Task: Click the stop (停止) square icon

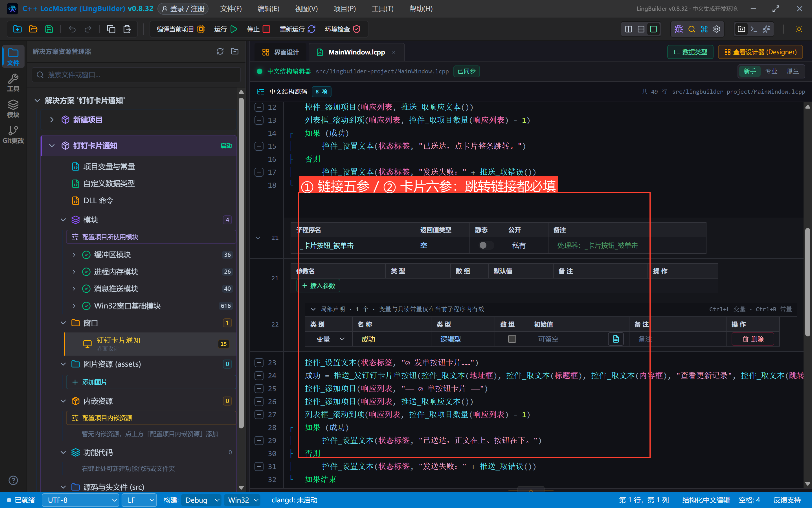Action: coord(266,29)
